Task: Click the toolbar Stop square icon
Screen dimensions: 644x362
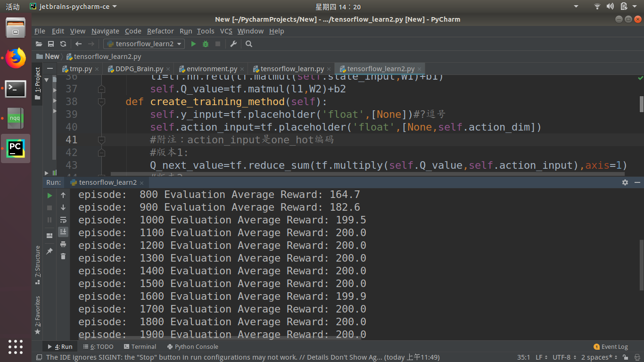Action: point(218,44)
